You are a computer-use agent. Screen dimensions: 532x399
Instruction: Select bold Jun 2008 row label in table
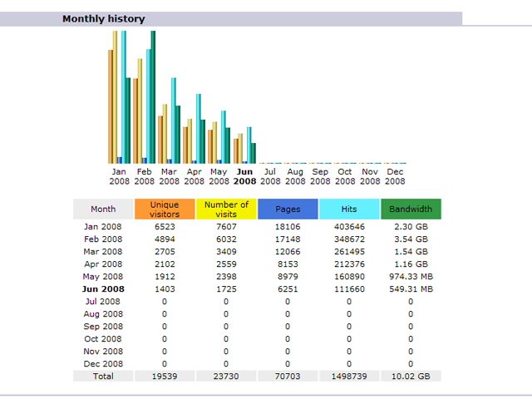pyautogui.click(x=103, y=289)
